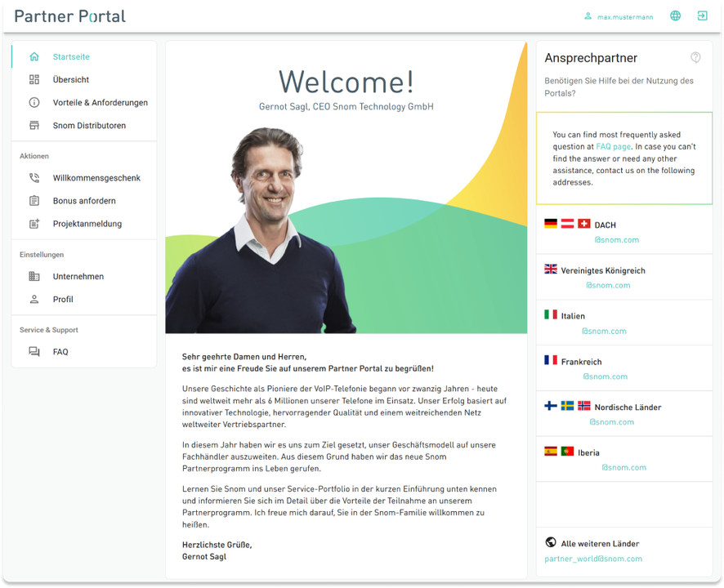The width and height of the screenshot is (724, 588).
Task: Click the globe language selector icon
Action: 675,16
